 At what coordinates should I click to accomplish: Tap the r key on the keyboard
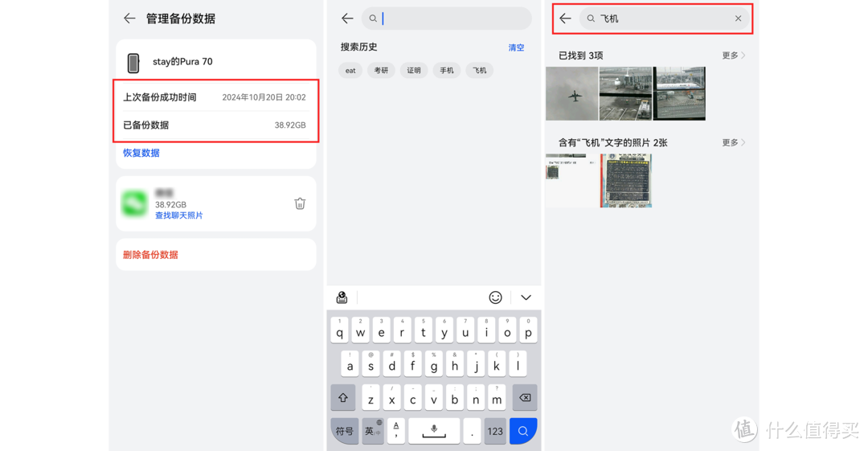pyautogui.click(x=403, y=330)
